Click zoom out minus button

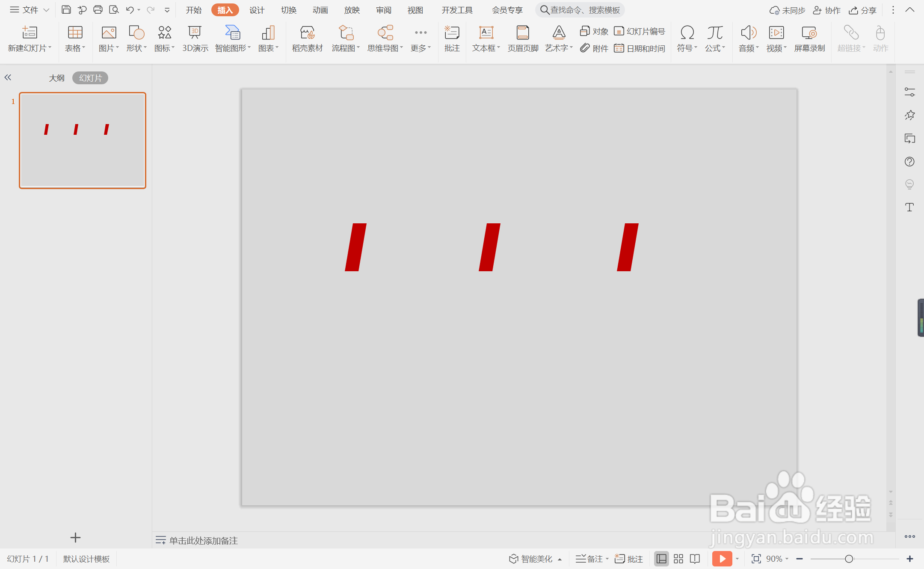[800, 559]
